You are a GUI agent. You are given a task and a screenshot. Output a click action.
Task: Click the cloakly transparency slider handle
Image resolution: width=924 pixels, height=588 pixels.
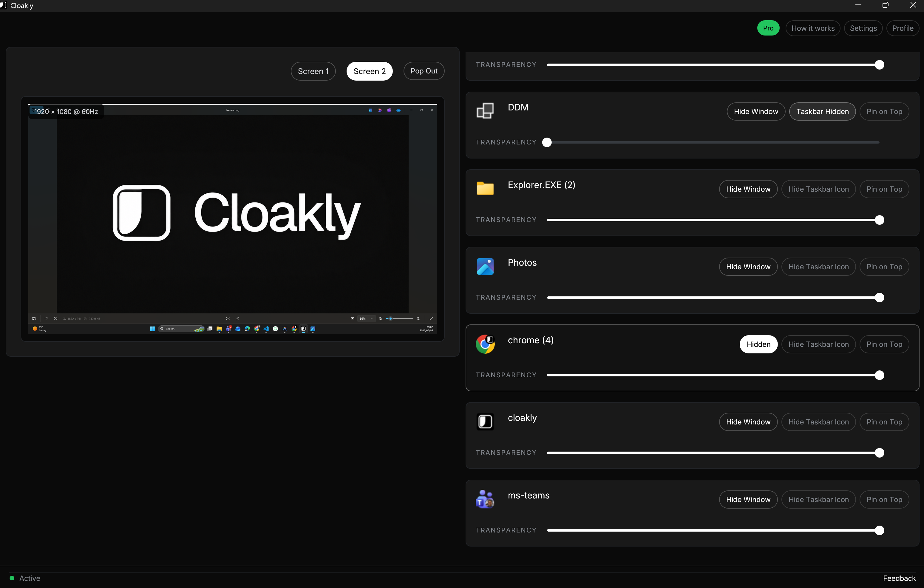880,452
